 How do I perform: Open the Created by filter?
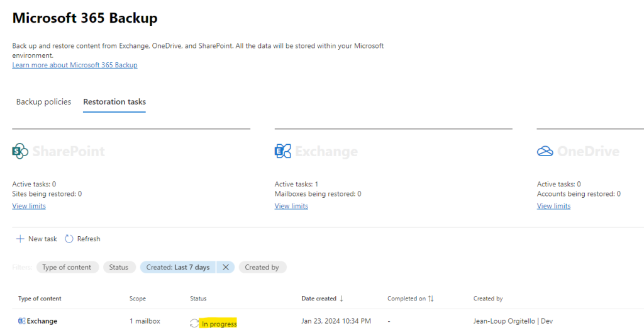tap(262, 268)
